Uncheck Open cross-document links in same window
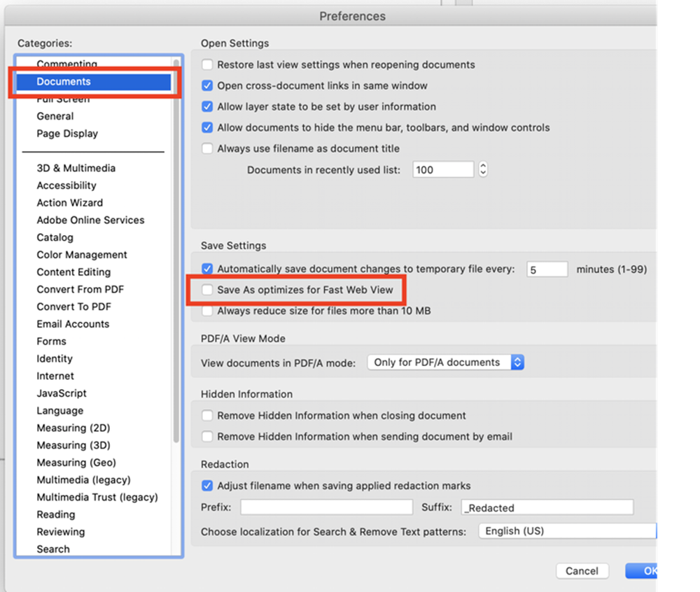The height and width of the screenshot is (592, 700). click(x=207, y=86)
